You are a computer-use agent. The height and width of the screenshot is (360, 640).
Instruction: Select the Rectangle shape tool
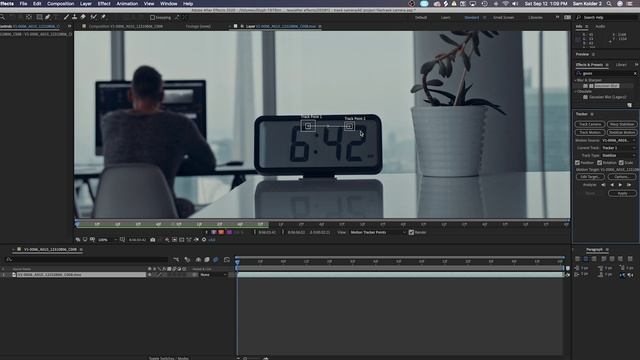click(x=39, y=17)
